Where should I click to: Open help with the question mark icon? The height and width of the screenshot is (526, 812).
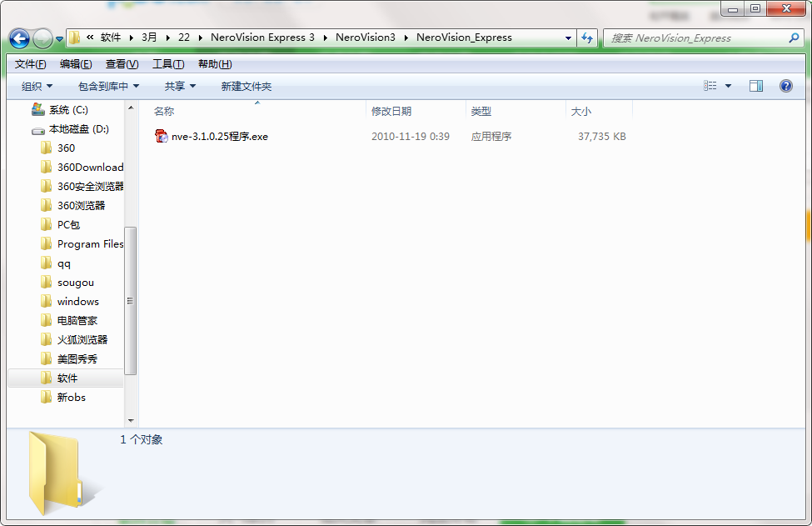(x=786, y=86)
